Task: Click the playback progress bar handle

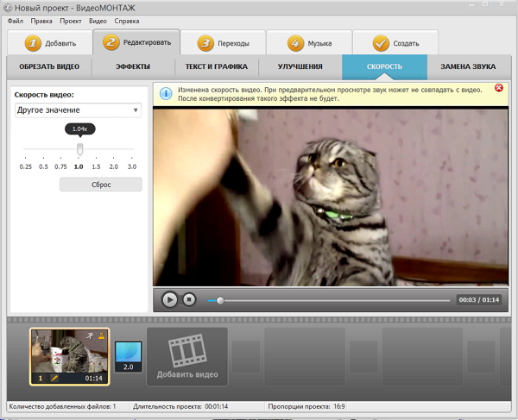Action: tap(220, 300)
